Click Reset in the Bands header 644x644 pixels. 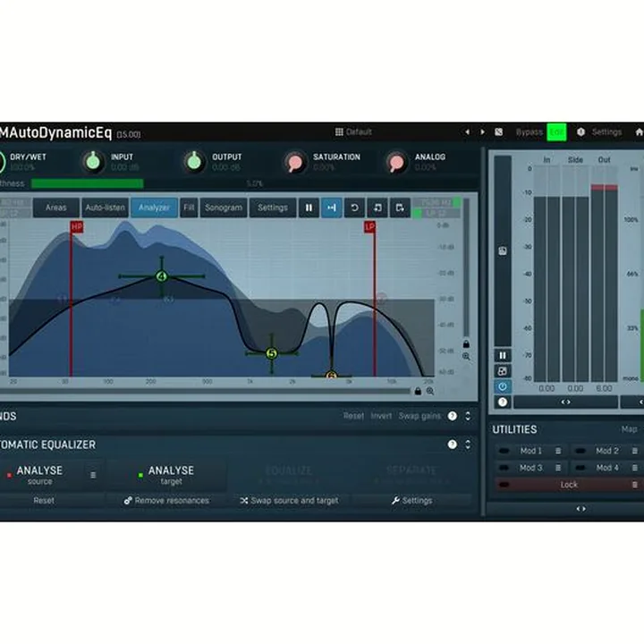pyautogui.click(x=353, y=416)
